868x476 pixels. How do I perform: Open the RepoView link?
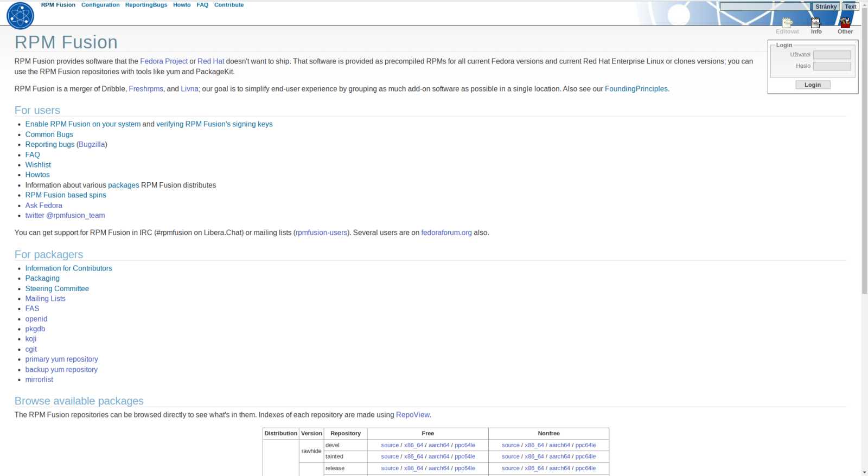413,415
